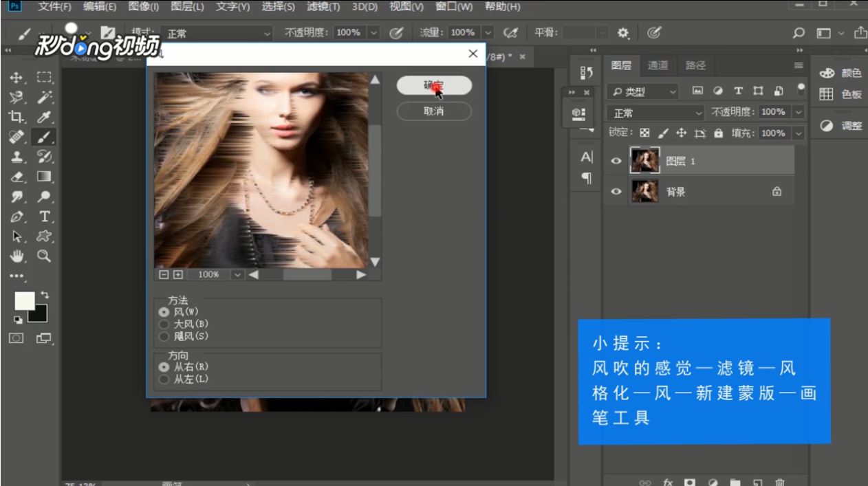This screenshot has width=868, height=486.
Task: Select the Clone Stamp tool
Action: coord(17,157)
